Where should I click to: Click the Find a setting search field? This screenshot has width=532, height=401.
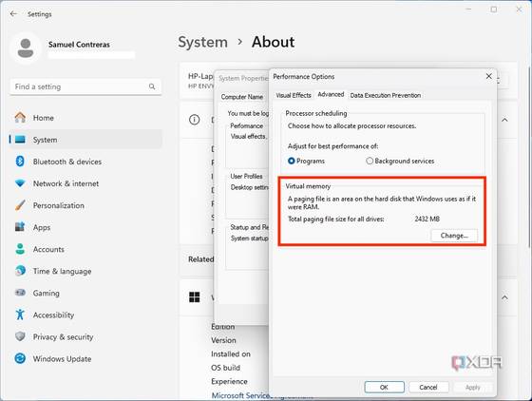click(85, 86)
